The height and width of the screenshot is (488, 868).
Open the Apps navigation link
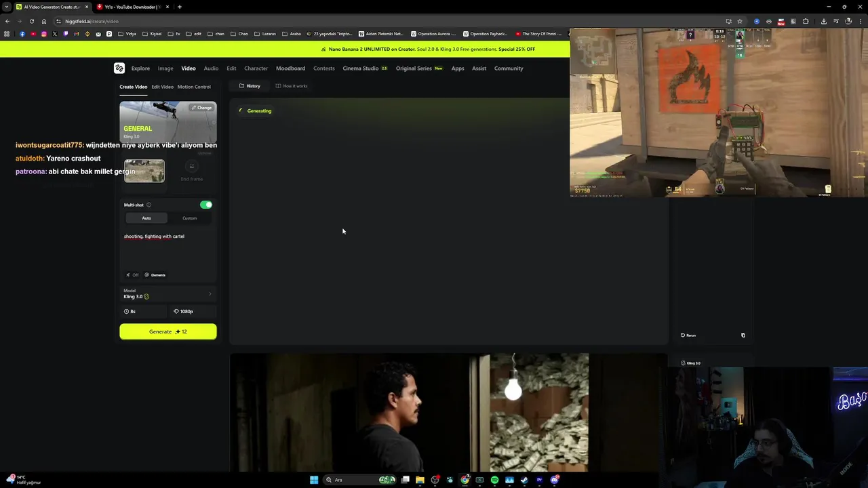click(x=458, y=68)
